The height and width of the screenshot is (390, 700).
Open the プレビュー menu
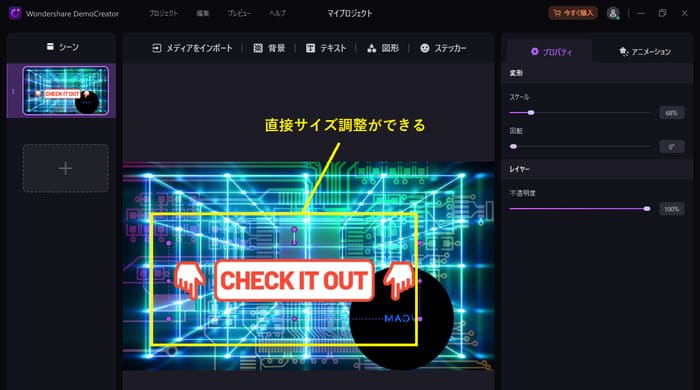[239, 13]
